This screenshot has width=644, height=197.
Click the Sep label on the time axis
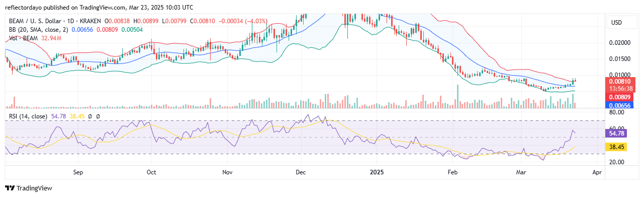coord(78,172)
